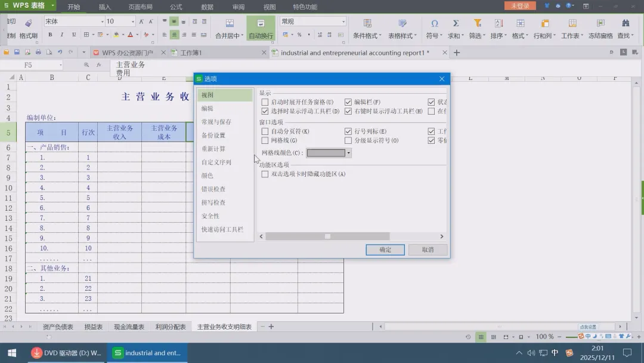Enable the Gridlines (G) checkbox
644x363 pixels.
click(x=265, y=140)
